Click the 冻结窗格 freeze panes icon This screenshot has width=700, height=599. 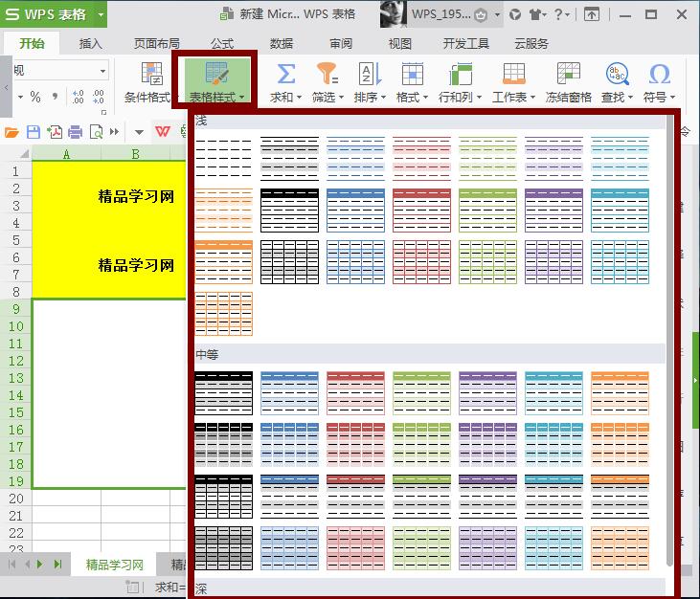tap(569, 75)
